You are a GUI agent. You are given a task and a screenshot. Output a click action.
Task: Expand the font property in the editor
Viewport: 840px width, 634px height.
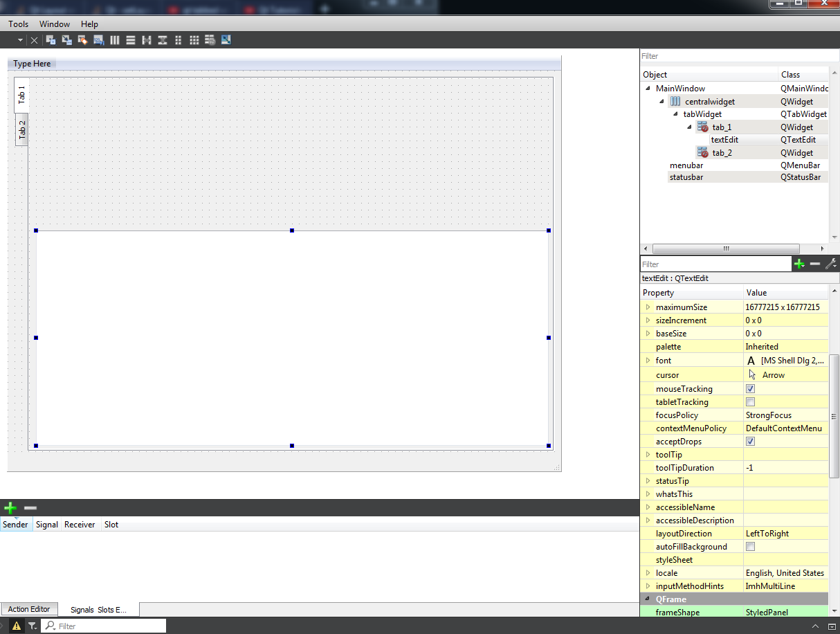tap(649, 360)
